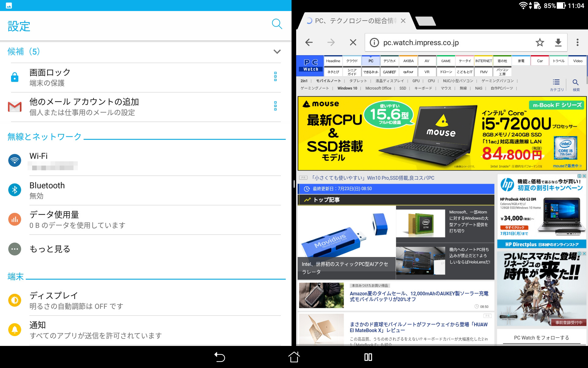Screen dimensions: 588x368
Task: Open the デジカメ site tab
Action: pos(390,61)
